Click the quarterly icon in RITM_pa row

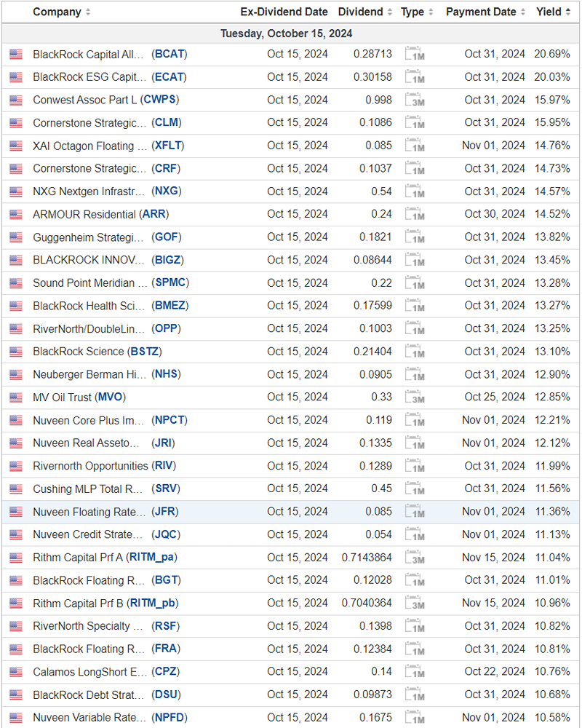pos(415,558)
